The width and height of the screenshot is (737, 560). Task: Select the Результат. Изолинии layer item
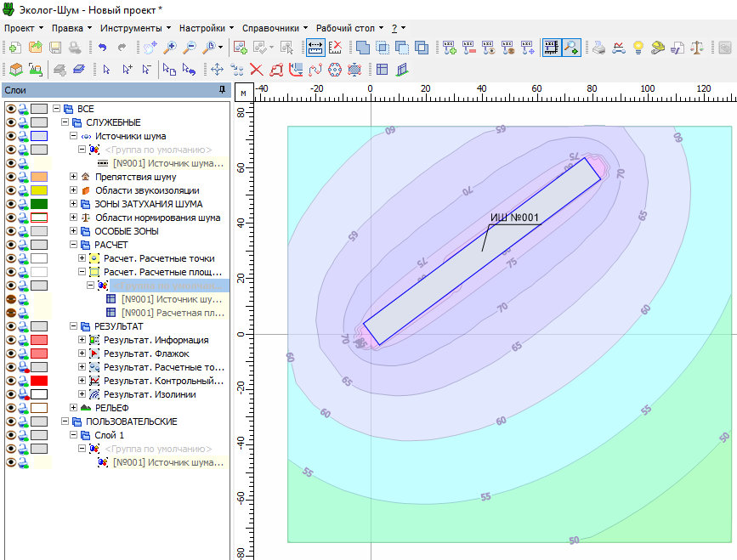pyautogui.click(x=150, y=394)
